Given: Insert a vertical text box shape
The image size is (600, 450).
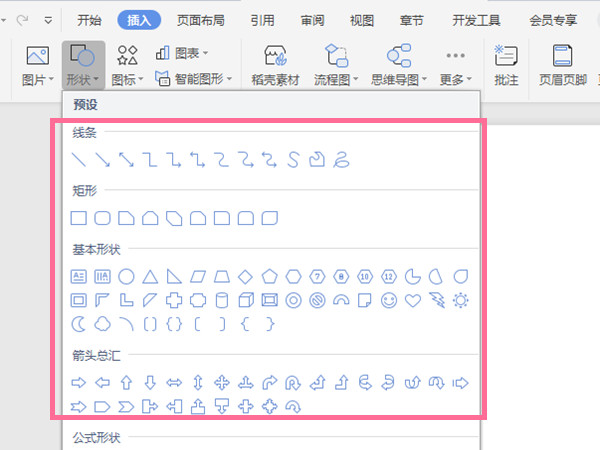Looking at the screenshot, I should click(x=103, y=276).
